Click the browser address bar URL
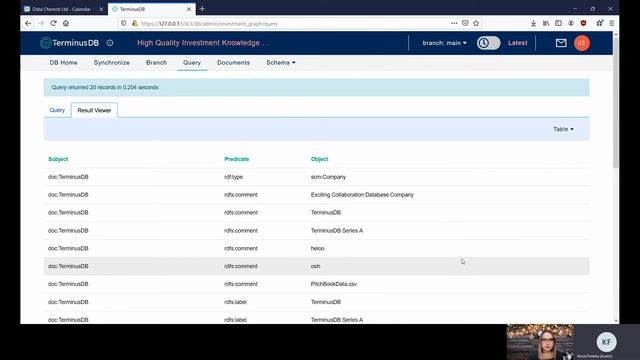 [209, 24]
